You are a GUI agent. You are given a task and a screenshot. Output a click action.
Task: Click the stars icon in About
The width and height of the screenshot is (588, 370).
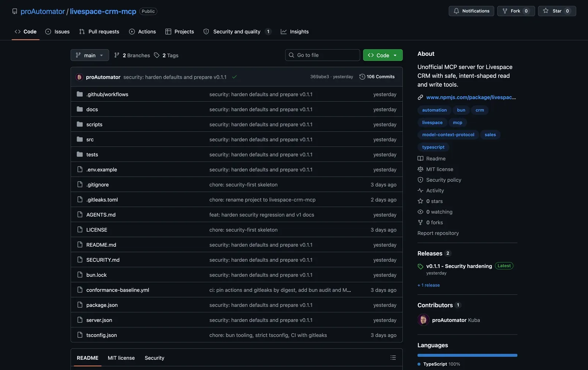420,201
